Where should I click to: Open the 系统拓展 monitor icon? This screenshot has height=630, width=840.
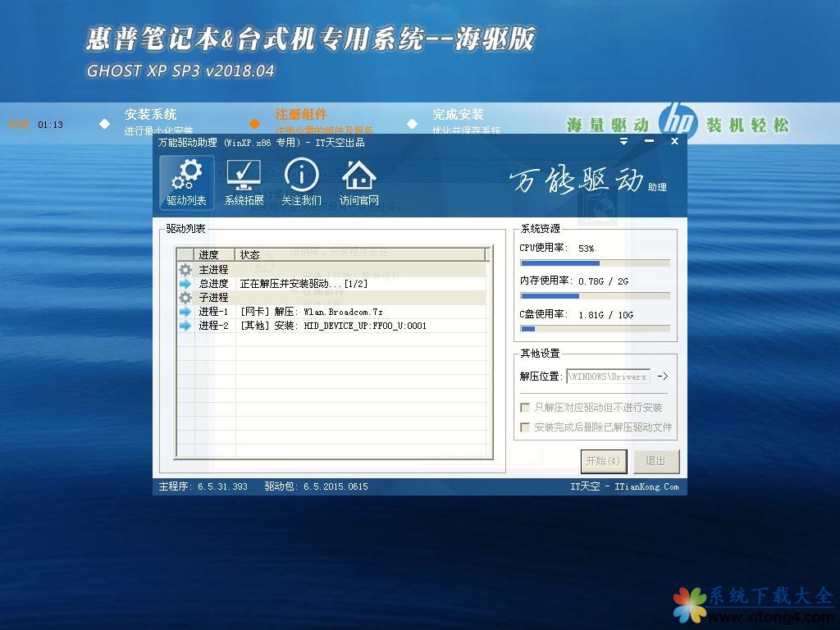tap(244, 182)
